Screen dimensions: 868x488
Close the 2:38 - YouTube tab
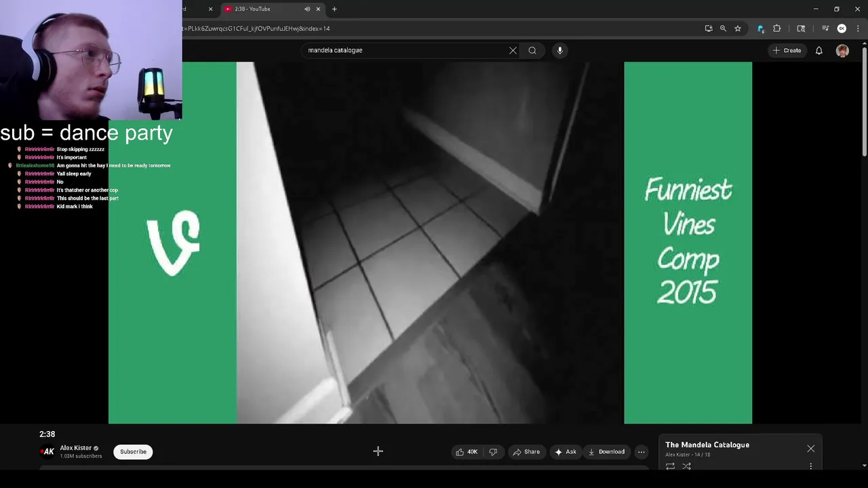[x=318, y=9]
